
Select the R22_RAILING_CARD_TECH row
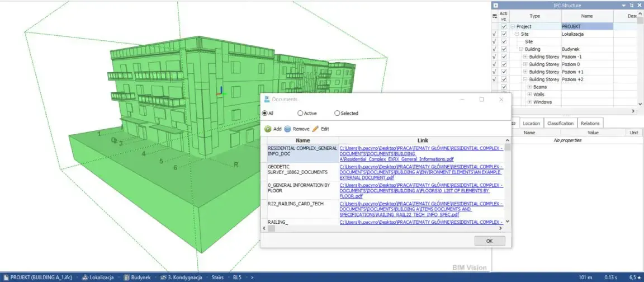[302, 209]
